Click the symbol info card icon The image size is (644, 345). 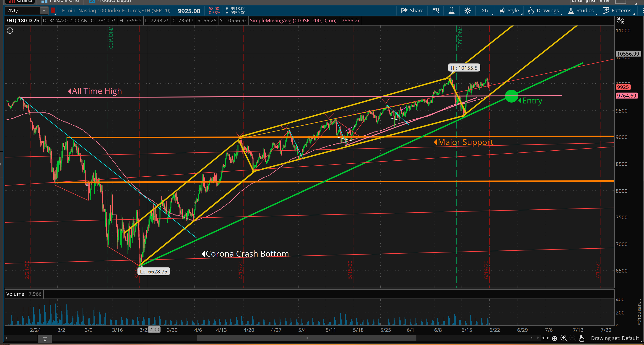(x=436, y=10)
